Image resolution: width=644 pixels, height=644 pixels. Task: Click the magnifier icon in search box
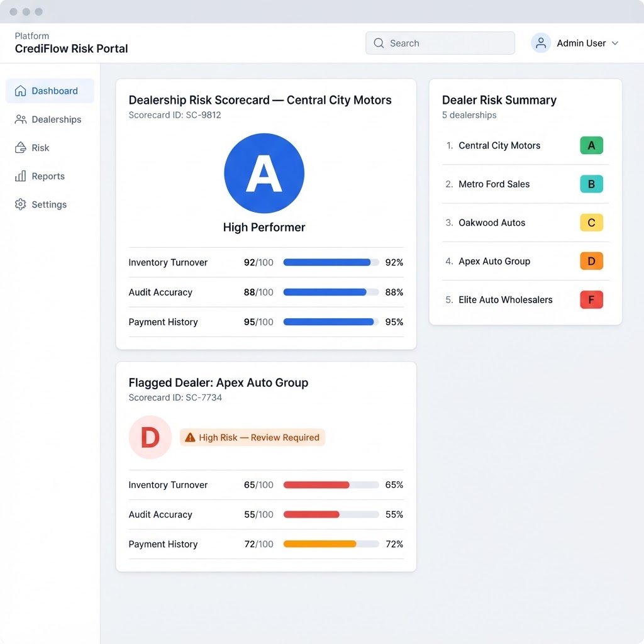379,43
